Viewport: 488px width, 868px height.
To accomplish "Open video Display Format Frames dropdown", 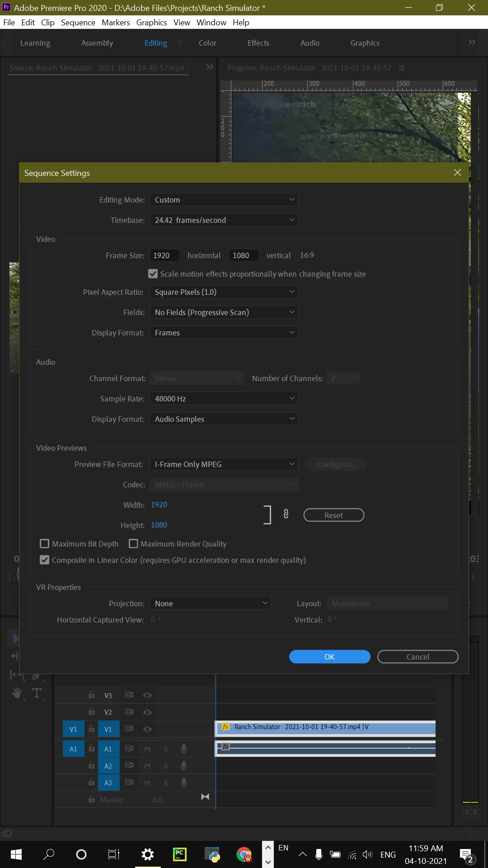I will coord(224,333).
